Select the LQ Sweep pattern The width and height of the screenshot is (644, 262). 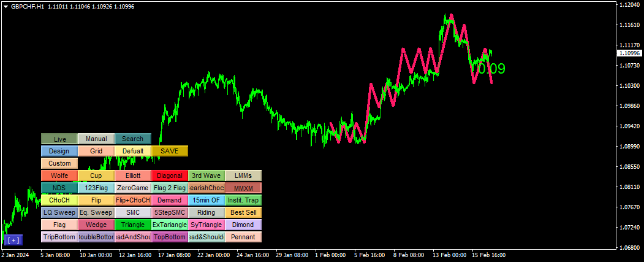coord(59,213)
